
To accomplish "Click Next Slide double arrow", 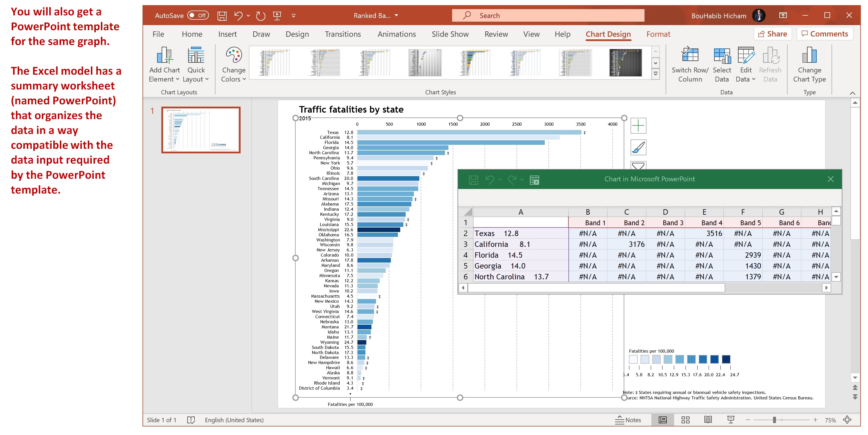I will (x=855, y=397).
